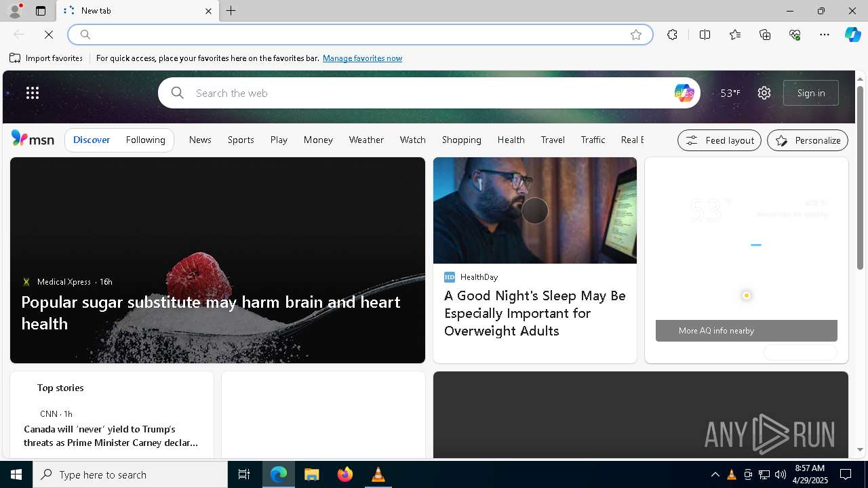Close the New tab tab
868x488 pixels.
click(208, 11)
